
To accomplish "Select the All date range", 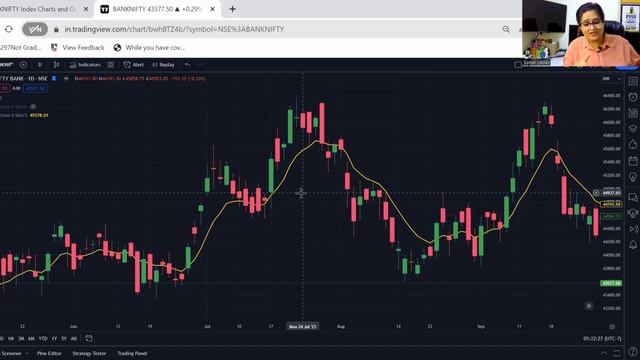I will (x=74, y=339).
